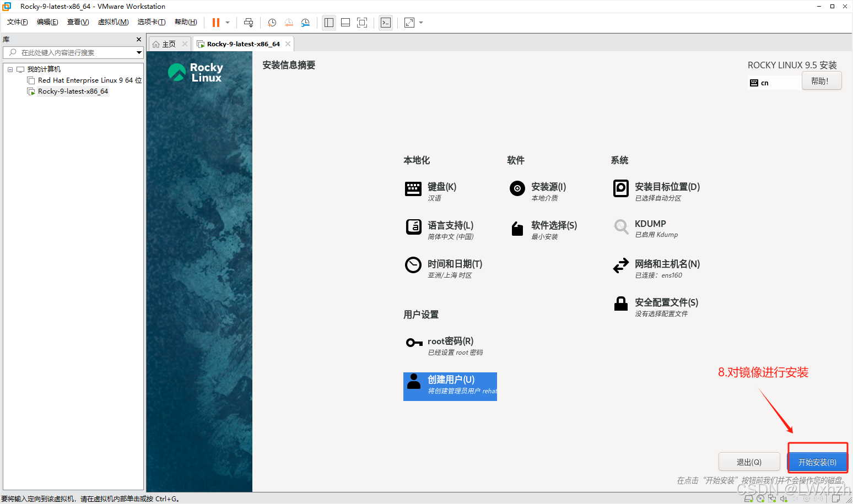The width and height of the screenshot is (853, 504).
Task: Select Red Hat Enterprise Linux 9 64 位 VM
Action: pos(90,80)
